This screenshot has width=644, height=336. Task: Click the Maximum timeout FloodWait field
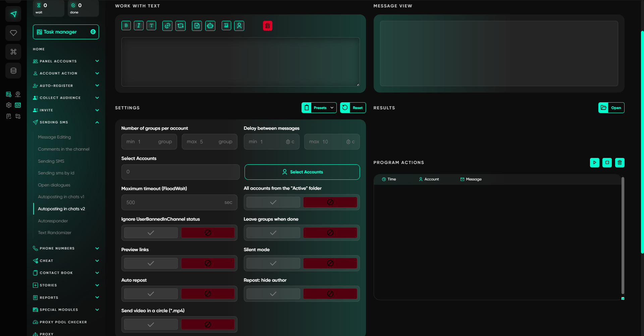[174, 203]
